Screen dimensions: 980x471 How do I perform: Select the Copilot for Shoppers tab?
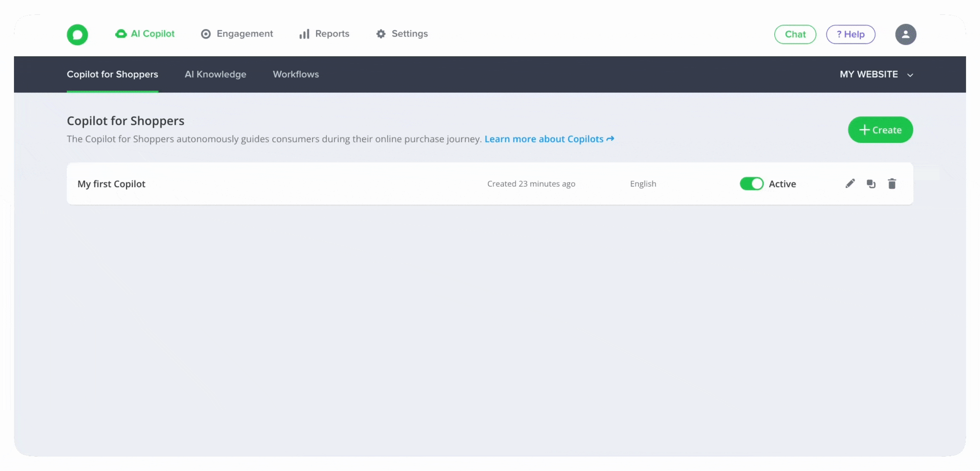tap(112, 75)
